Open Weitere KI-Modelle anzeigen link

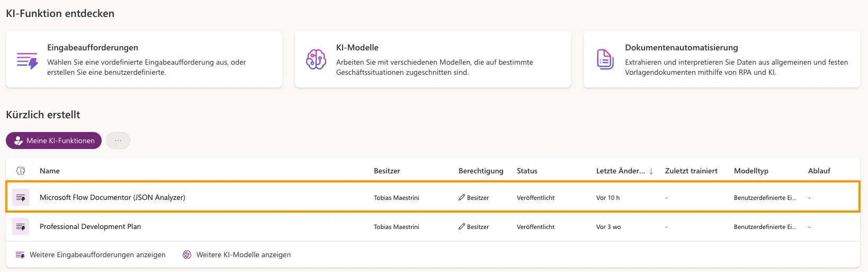point(243,255)
